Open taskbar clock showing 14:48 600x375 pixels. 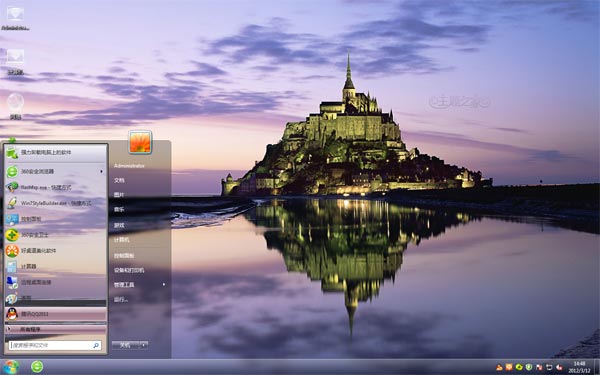tap(579, 367)
